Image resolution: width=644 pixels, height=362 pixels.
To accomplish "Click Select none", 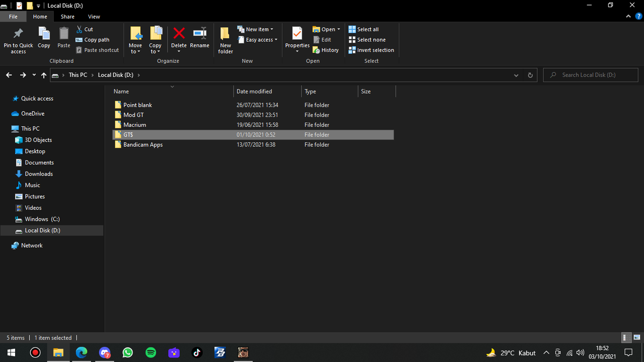I will click(367, 40).
